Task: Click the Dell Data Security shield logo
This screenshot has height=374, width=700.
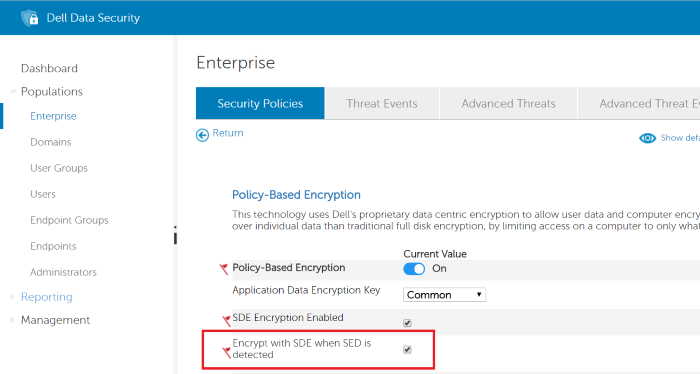Action: click(x=30, y=18)
